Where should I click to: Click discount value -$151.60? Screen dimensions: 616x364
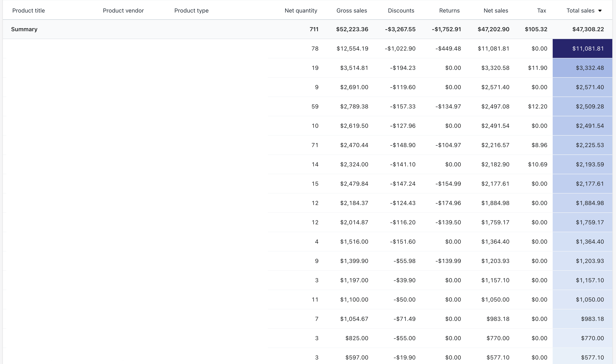pos(403,242)
